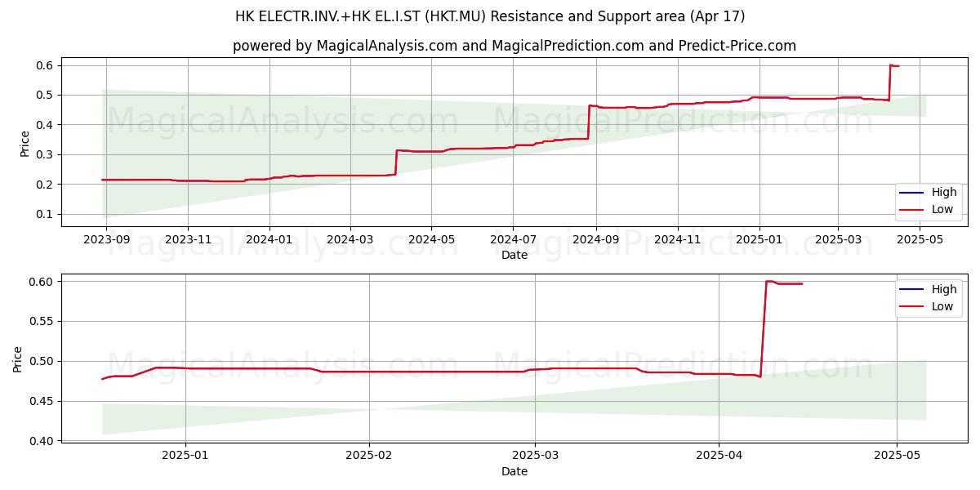
Task: Click the 2024-03 tick label
Action: click(350, 240)
